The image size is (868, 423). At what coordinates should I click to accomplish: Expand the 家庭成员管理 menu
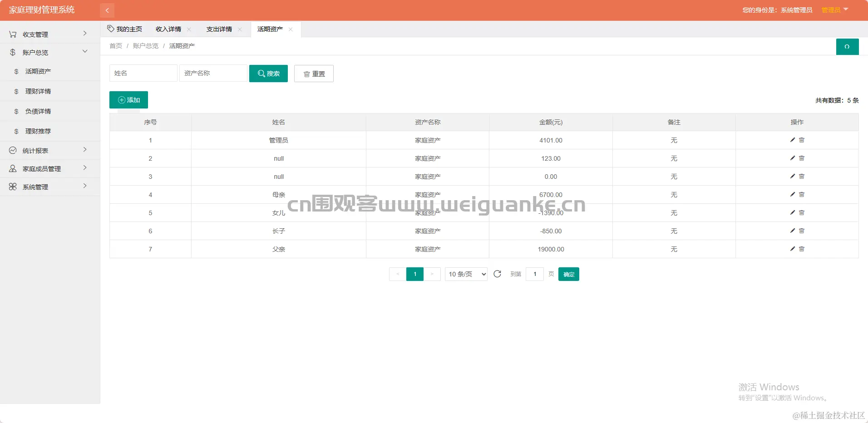50,168
